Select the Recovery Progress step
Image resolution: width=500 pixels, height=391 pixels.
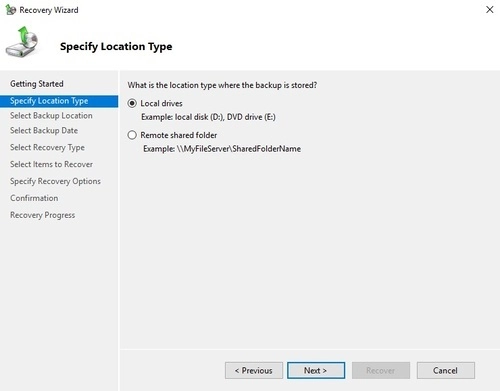point(42,215)
